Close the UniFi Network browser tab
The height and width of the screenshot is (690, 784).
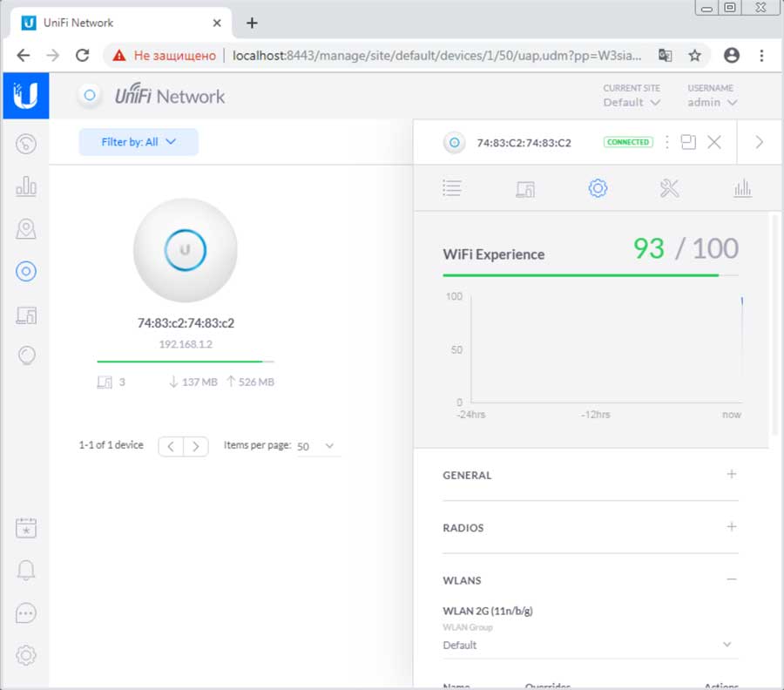coord(217,23)
